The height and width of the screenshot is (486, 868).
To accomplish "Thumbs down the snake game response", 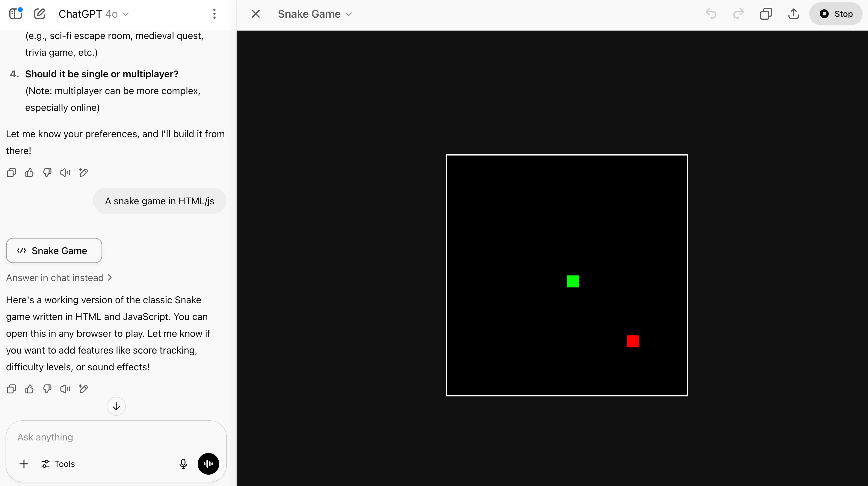I will tap(47, 389).
